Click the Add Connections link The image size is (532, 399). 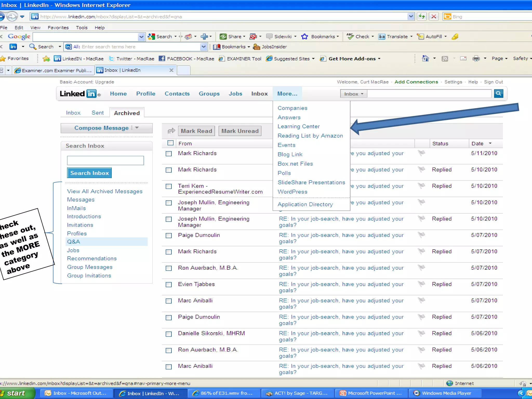(416, 82)
